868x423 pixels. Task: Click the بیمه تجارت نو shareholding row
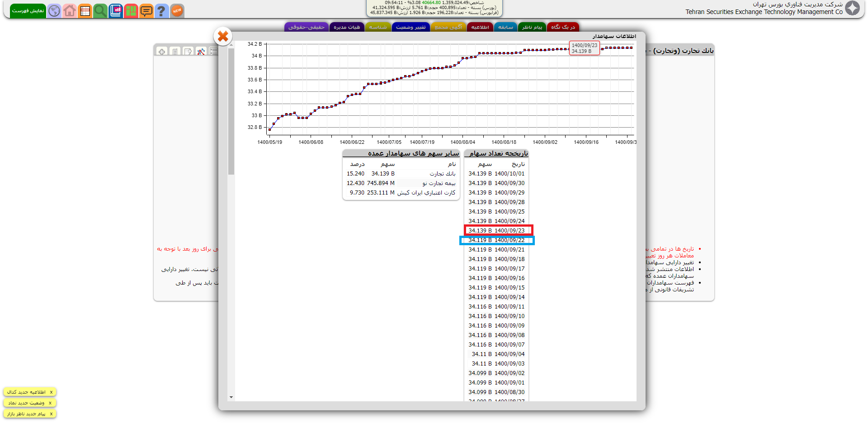point(401,183)
